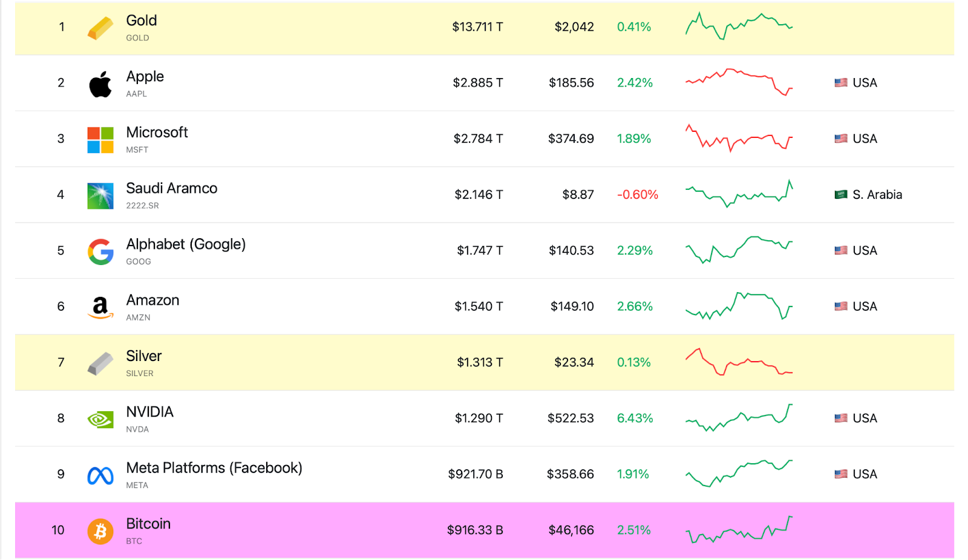The image size is (968, 560).
Task: Open the Silver asset link
Action: point(144,356)
